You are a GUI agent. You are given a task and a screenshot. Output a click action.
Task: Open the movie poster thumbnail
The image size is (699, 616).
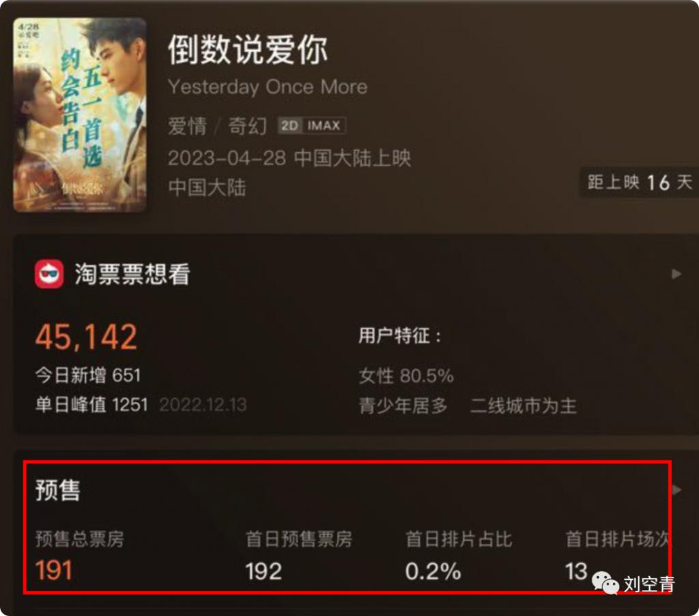(x=80, y=115)
